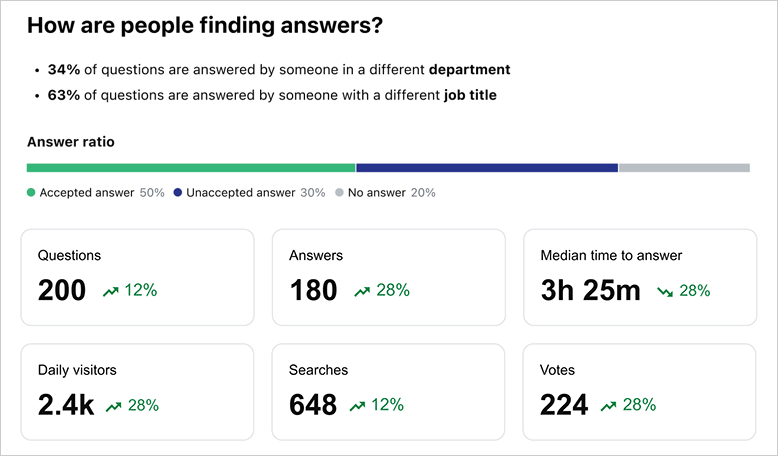Screen dimensions: 778x456
Task: Click the Median time downward trend arrow
Action: pos(665,291)
